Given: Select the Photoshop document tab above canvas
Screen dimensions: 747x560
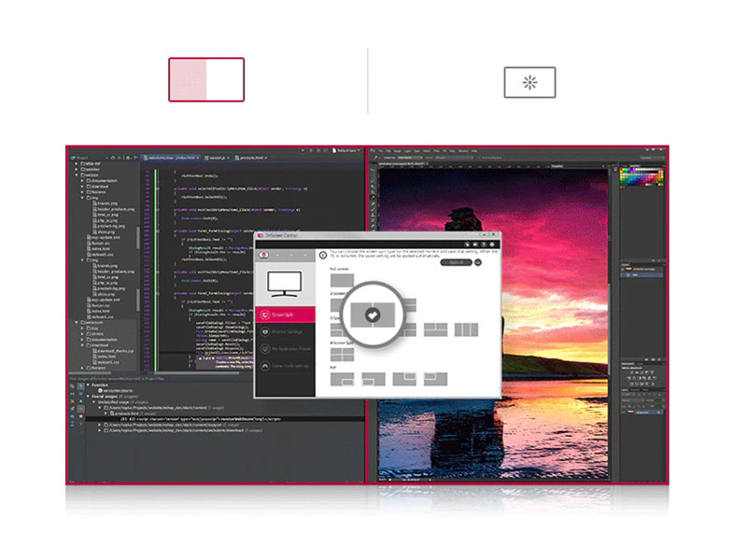Looking at the screenshot, I should click(x=403, y=163).
